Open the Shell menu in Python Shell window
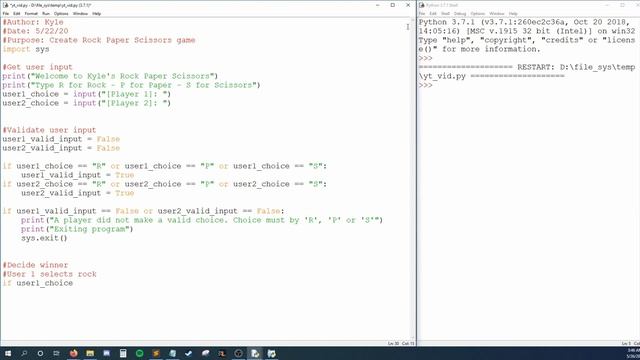This screenshot has height=360, width=640. click(x=445, y=13)
